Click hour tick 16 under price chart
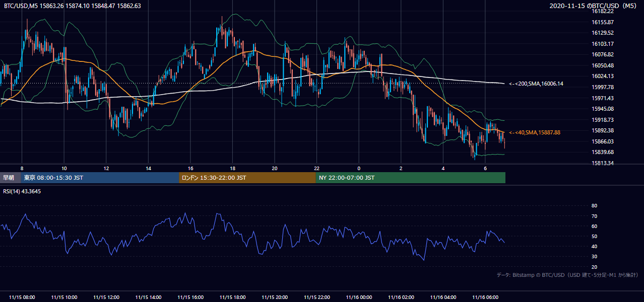The width and height of the screenshot is (644, 302). point(190,168)
